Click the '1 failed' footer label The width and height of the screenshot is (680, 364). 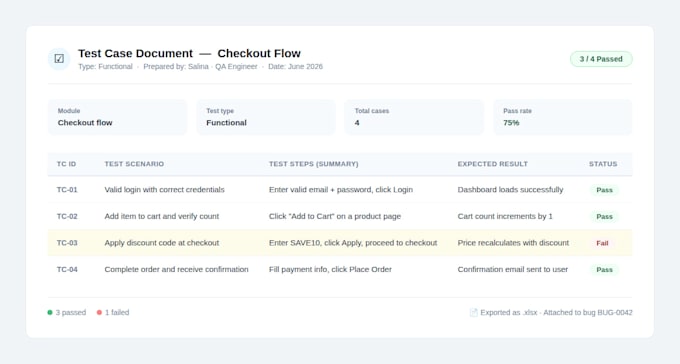(x=117, y=312)
